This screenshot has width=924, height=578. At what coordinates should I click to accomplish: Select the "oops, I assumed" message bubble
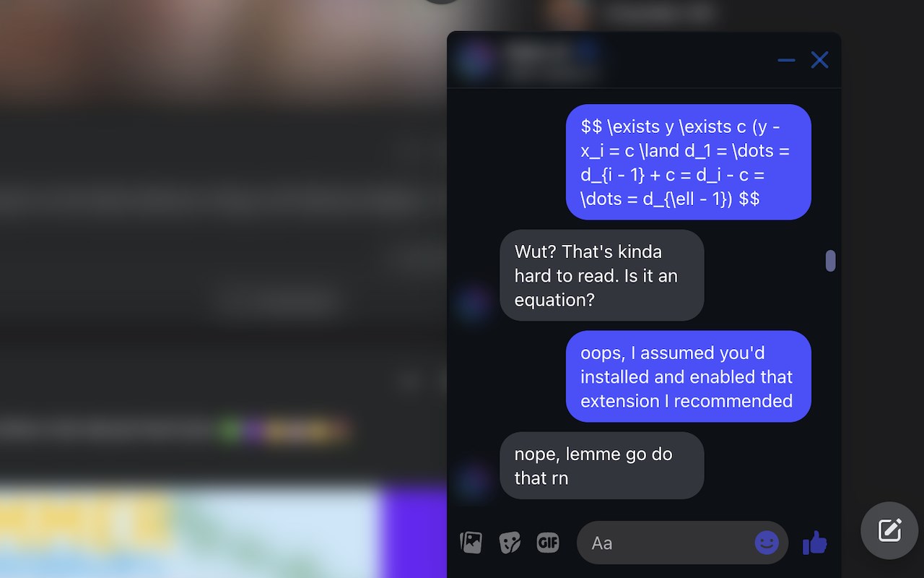point(689,376)
